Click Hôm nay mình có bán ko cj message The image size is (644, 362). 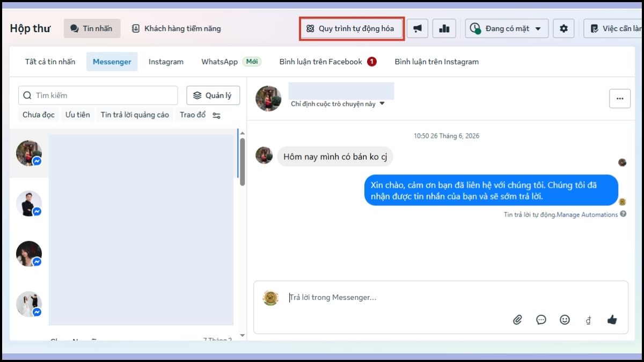click(x=335, y=157)
